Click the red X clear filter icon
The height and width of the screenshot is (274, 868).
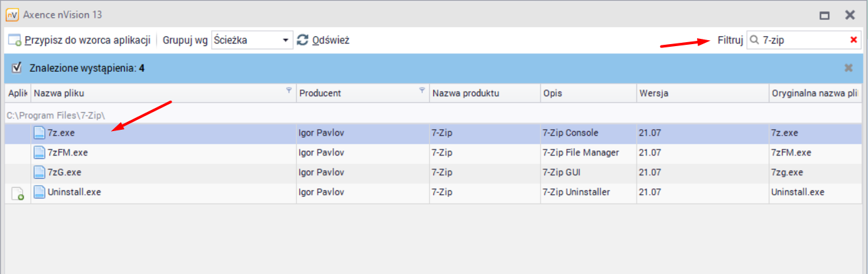[854, 40]
